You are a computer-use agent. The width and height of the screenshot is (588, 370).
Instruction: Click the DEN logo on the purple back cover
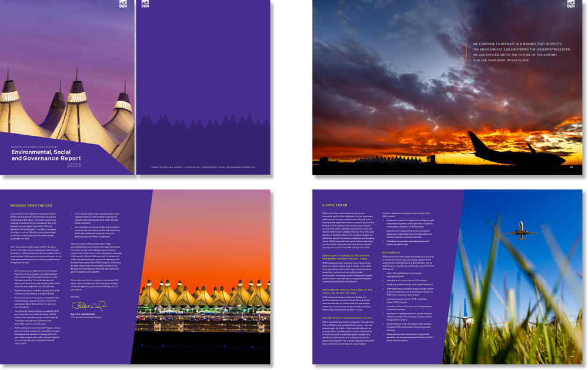[x=145, y=4]
